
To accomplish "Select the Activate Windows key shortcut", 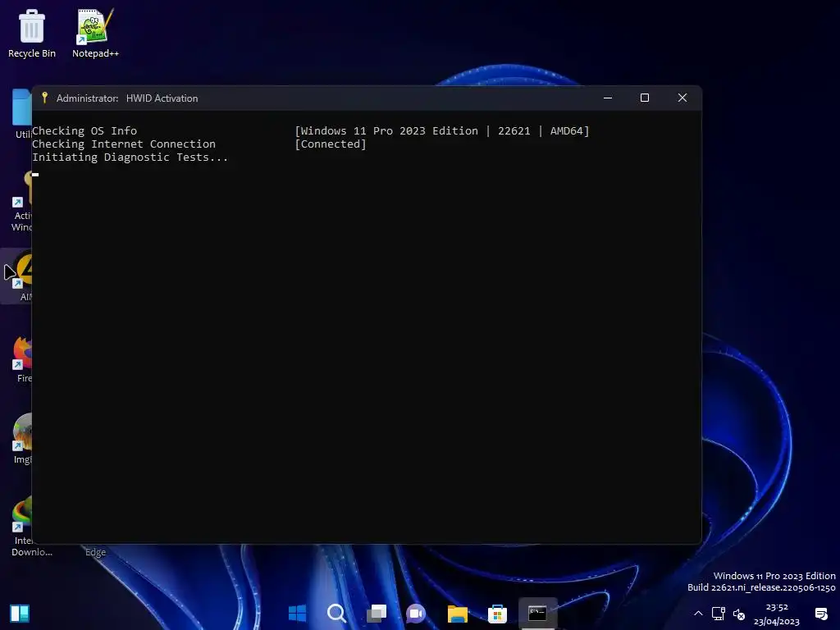I will tap(21, 201).
